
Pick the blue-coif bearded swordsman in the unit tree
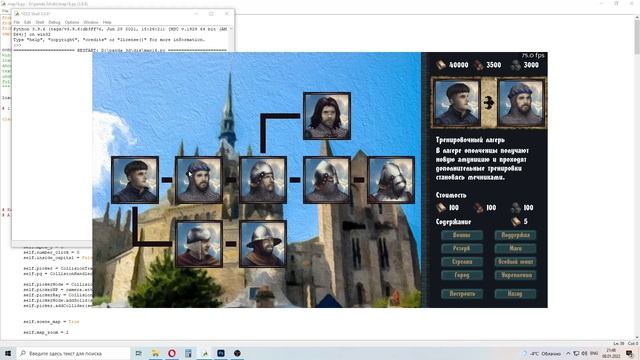[199, 180]
